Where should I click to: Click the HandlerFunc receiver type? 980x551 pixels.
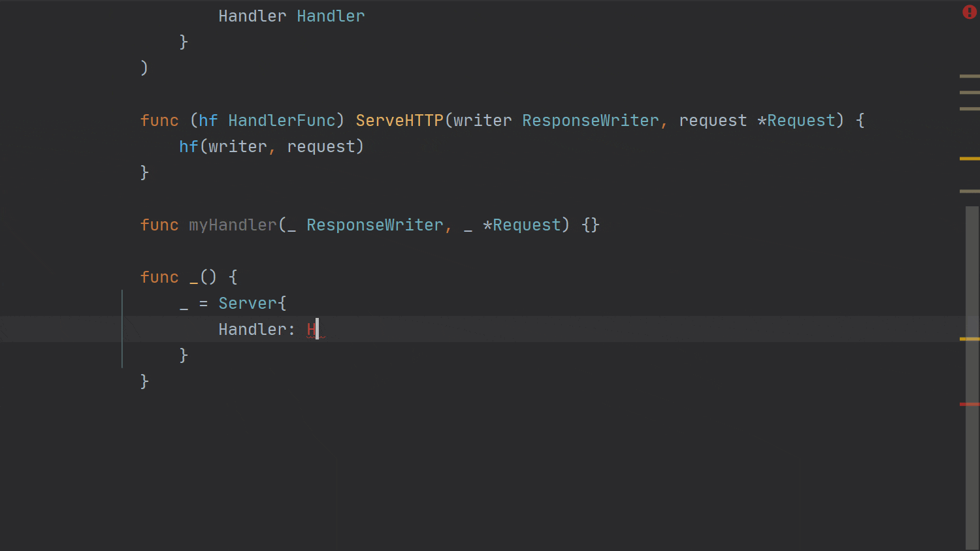(x=282, y=121)
